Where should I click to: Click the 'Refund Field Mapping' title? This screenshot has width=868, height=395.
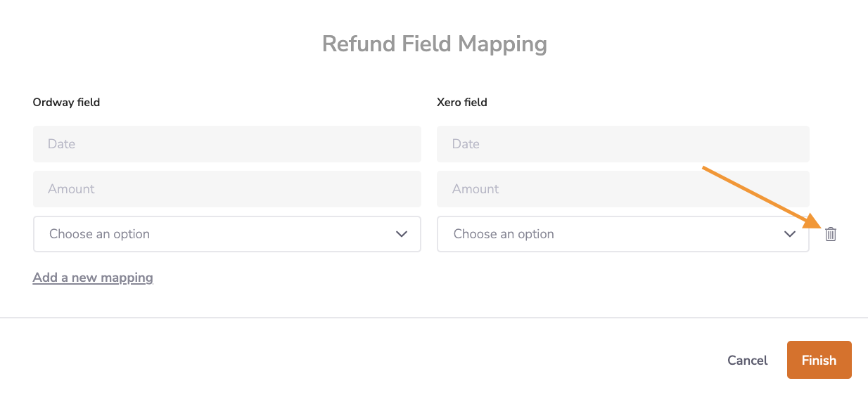click(x=435, y=44)
